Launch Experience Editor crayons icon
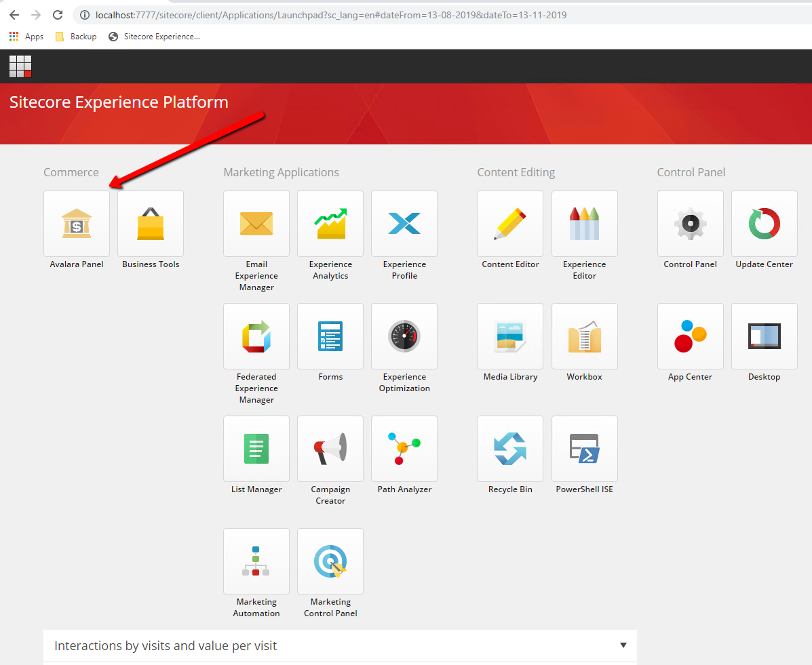Viewport: 812px width, 665px height. (x=585, y=224)
